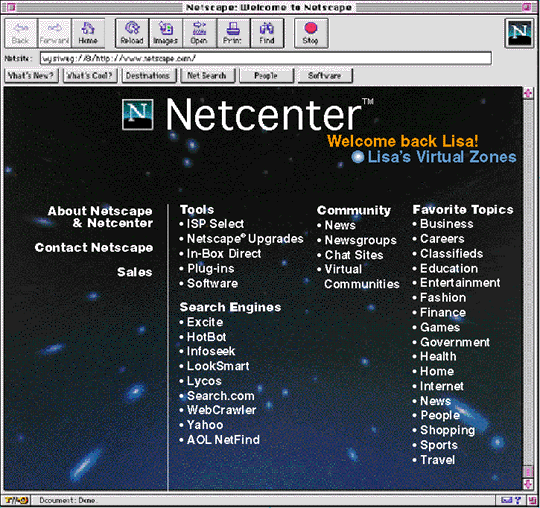Open the WebCrawler link
Viewport: 540px width, 508px height.
pyautogui.click(x=221, y=410)
